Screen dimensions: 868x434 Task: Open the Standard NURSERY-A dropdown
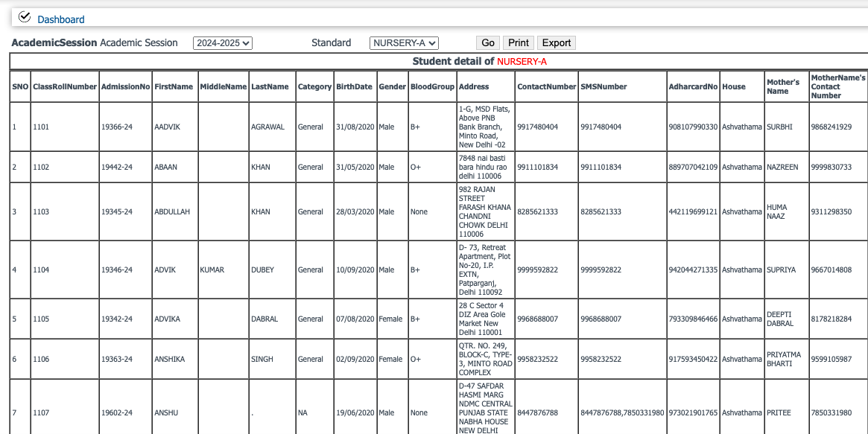(x=404, y=43)
